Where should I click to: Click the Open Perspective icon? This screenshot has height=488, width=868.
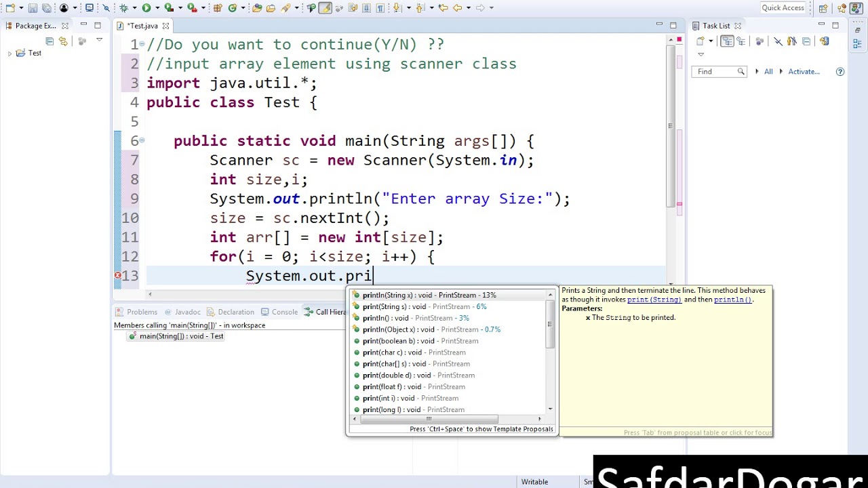[823, 8]
